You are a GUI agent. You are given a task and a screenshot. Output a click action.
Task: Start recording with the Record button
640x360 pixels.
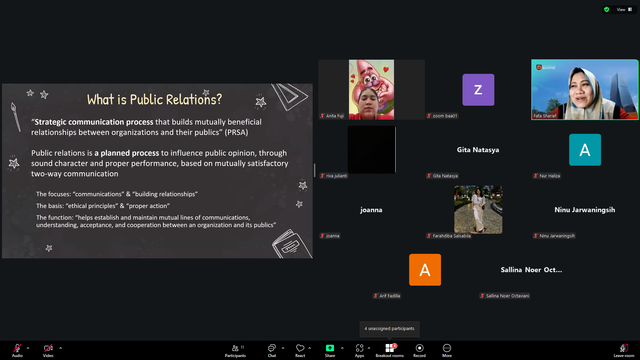click(x=419, y=350)
